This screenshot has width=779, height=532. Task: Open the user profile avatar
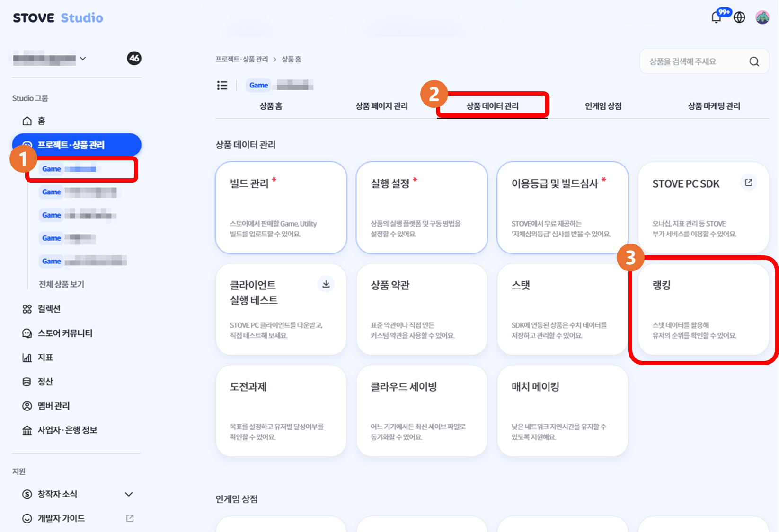762,17
